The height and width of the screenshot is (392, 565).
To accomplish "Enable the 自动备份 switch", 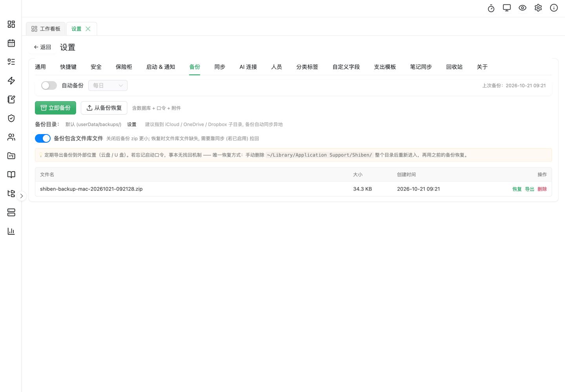I will point(49,85).
